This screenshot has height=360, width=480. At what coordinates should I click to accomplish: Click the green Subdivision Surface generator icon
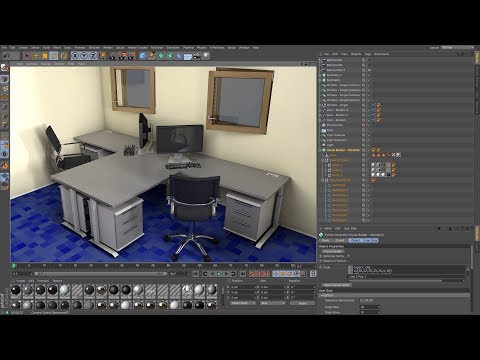point(161,56)
